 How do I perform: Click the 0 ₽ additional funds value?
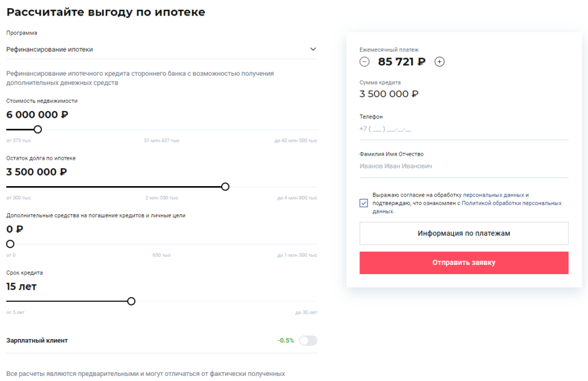tap(15, 229)
